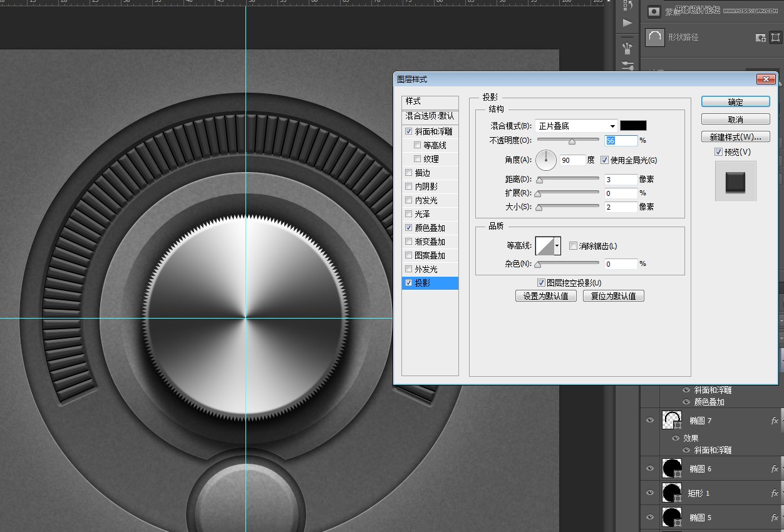Hide the 矩形 1 layer visibility eye
The image size is (784, 532).
tap(651, 493)
